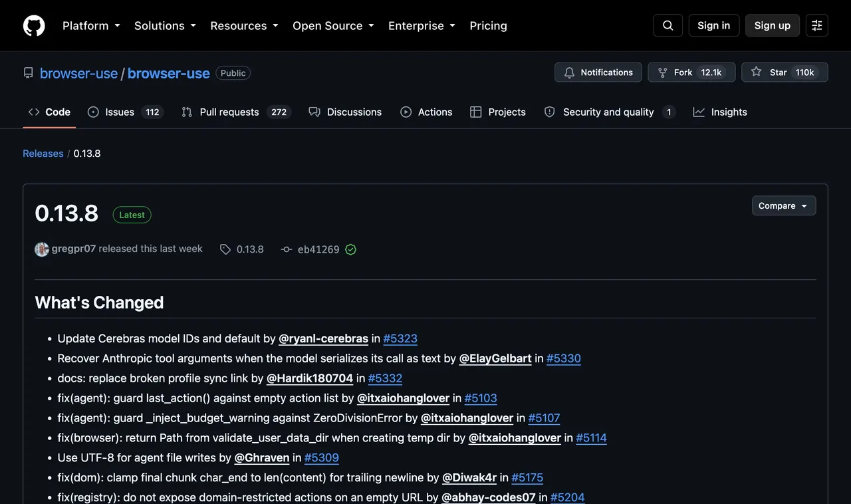
Task: Open the Insights tab
Action: [720, 112]
